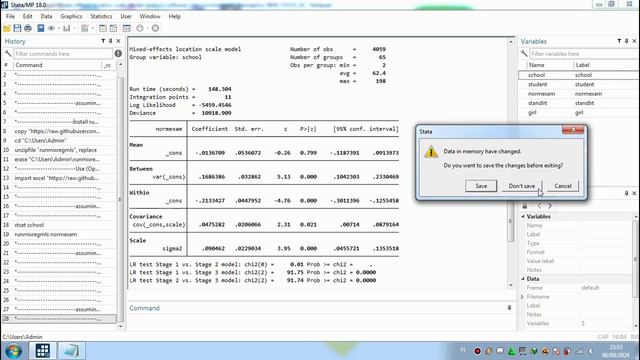The height and width of the screenshot is (360, 640).
Task: Click the Windows Start button
Action: [x=13, y=351]
